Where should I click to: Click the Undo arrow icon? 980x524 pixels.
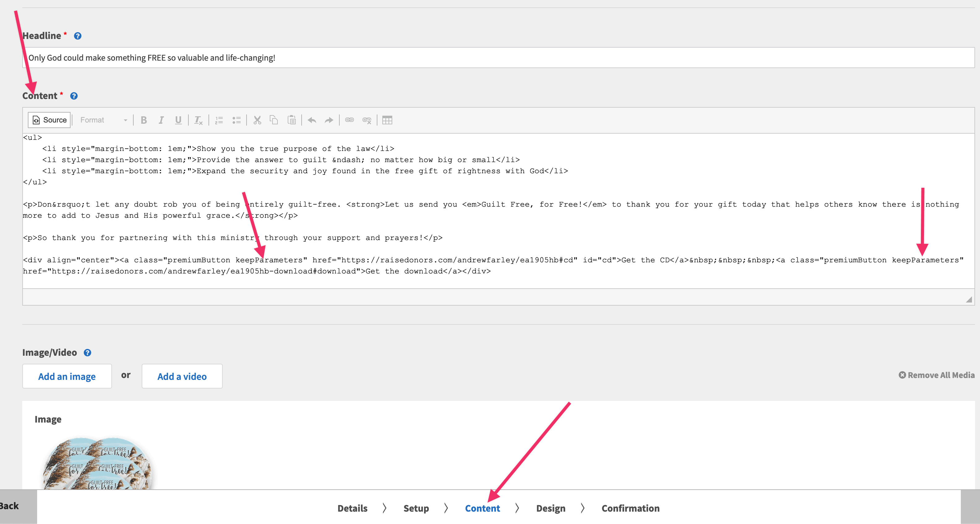312,120
